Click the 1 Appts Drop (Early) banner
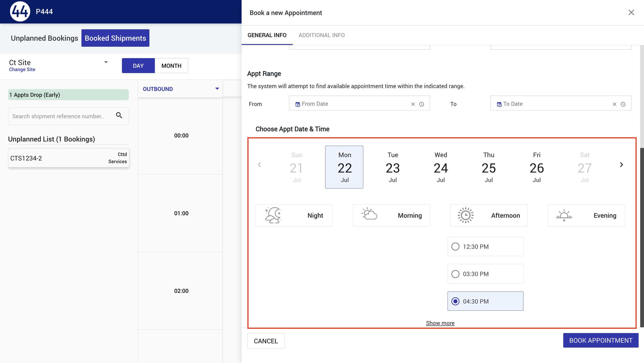This screenshot has width=644, height=363. pyautogui.click(x=68, y=95)
